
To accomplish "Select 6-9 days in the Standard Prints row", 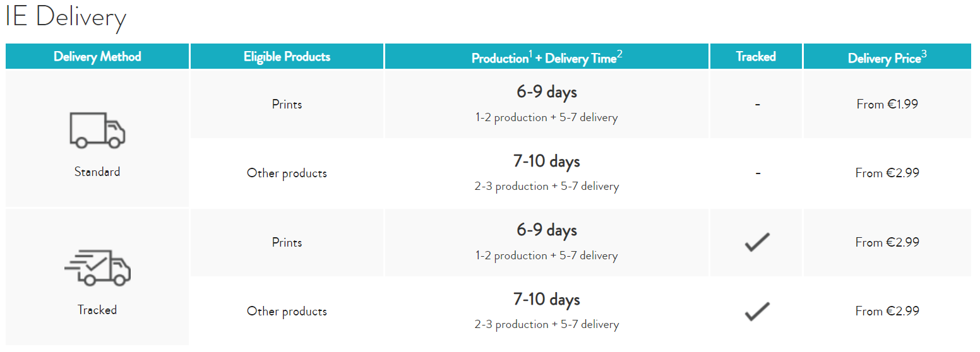I will (547, 92).
